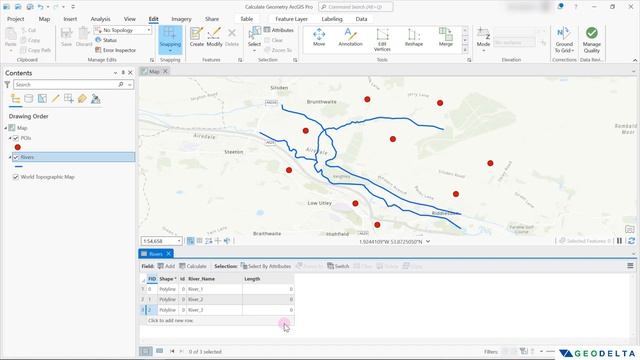Refresh the map view

(x=631, y=241)
